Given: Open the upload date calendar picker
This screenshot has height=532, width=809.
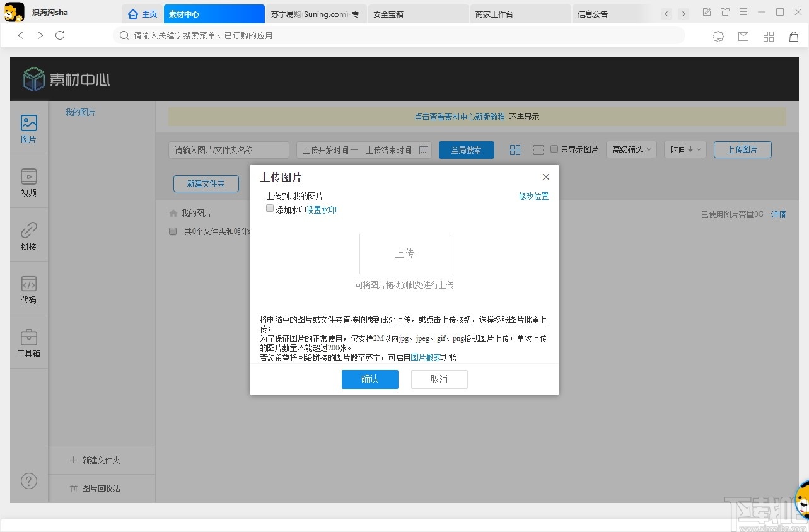Looking at the screenshot, I should (x=422, y=150).
